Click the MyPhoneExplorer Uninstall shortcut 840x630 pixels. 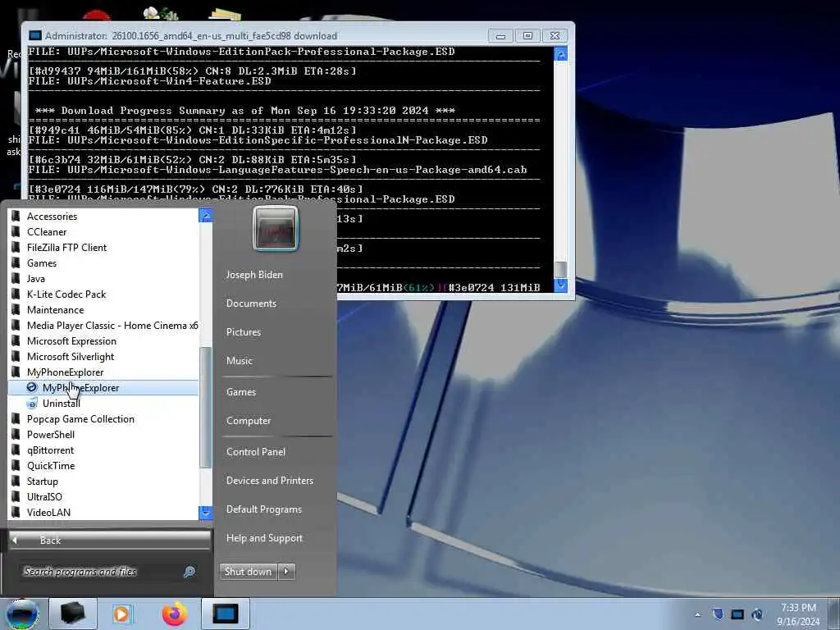[61, 404]
